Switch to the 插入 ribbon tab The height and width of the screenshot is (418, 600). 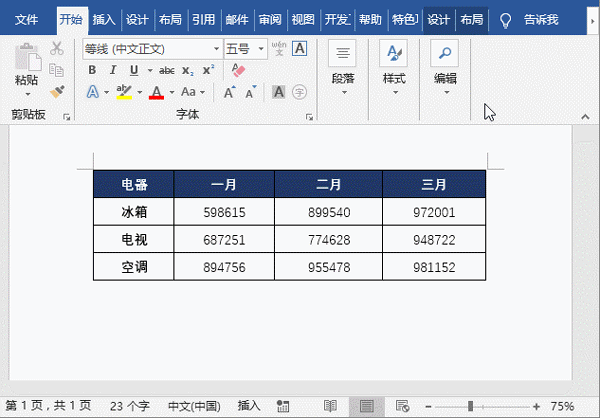click(x=103, y=20)
